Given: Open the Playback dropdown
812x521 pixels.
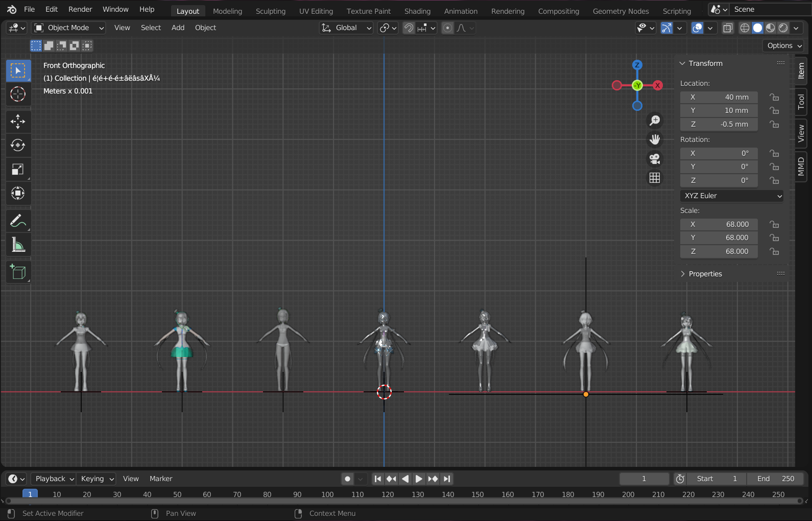Looking at the screenshot, I should point(55,479).
